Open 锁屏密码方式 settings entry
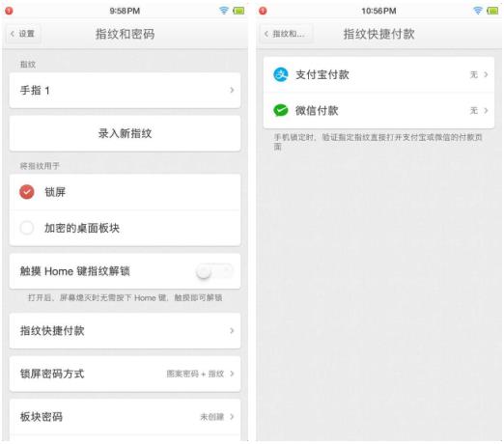 (125, 374)
